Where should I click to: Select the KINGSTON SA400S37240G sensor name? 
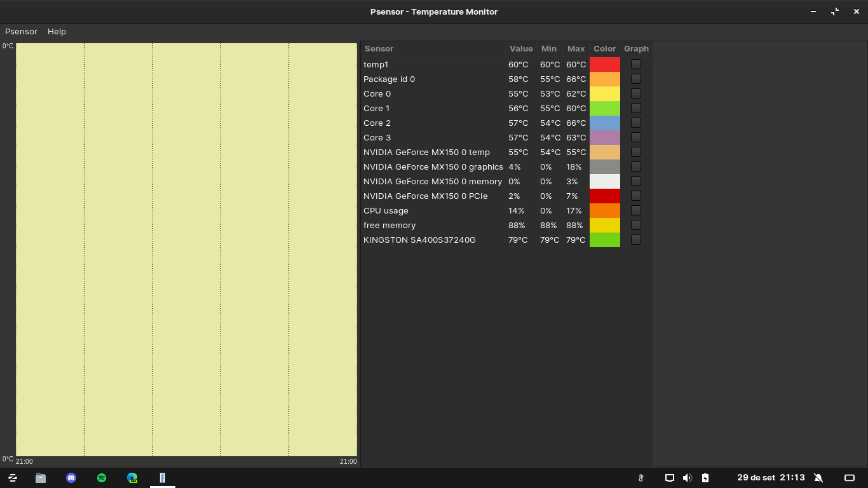point(419,240)
